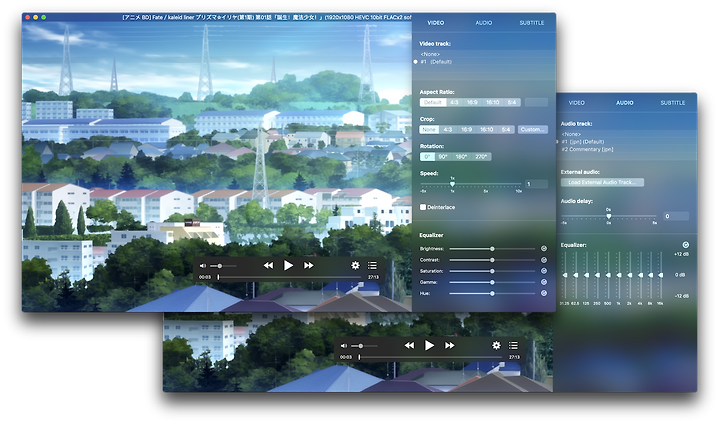Screen dimensions: 720x424
Task: Set aspect ratio to Default
Action: (433, 102)
